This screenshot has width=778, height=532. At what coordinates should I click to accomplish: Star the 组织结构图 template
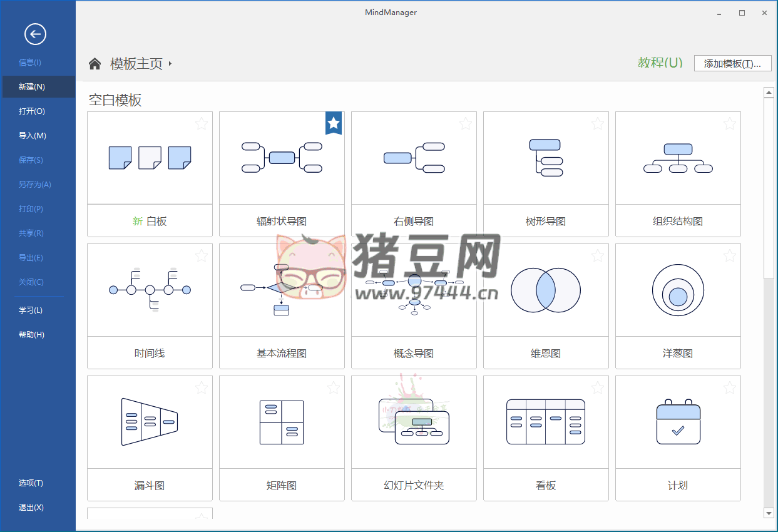[730, 123]
